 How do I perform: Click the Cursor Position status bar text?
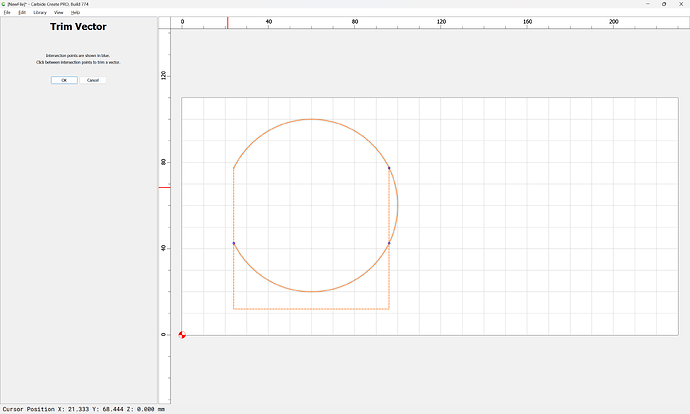tap(84, 409)
